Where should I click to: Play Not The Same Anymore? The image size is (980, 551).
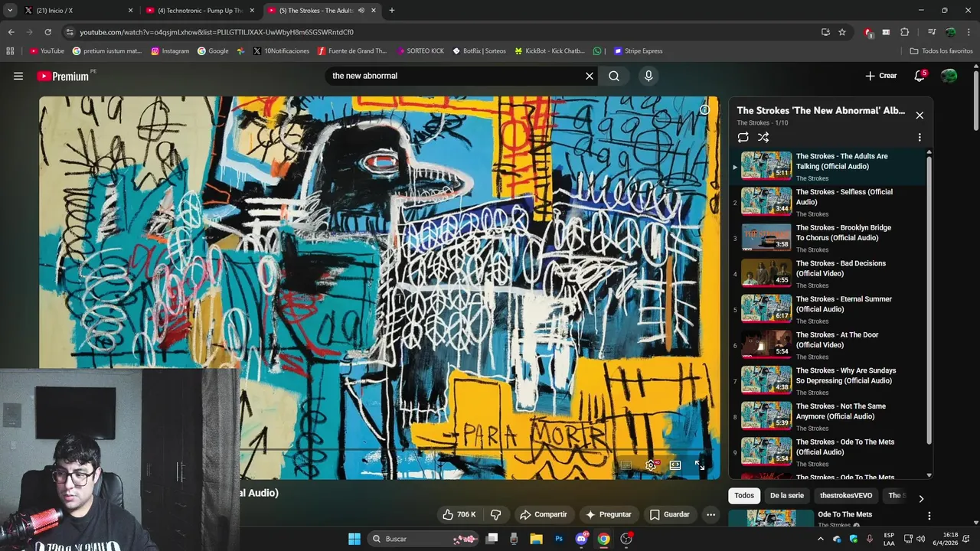pos(828,416)
